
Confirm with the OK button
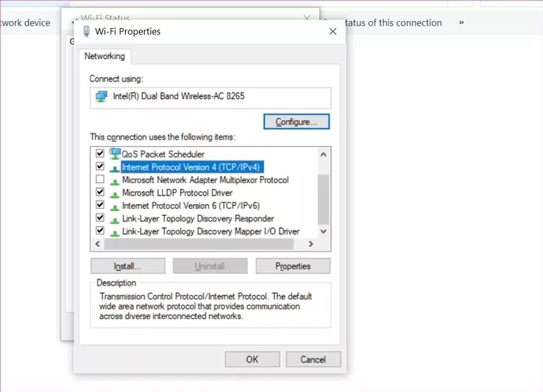(252, 359)
